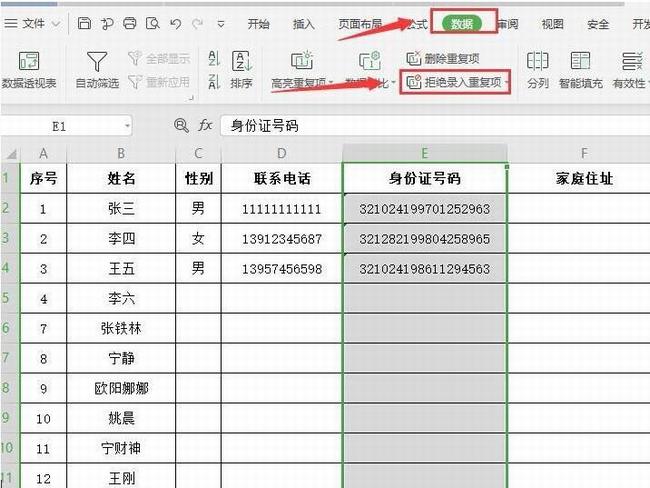Open the 数据对比 compare tool
Viewport: 650px width, 488px height.
click(370, 70)
